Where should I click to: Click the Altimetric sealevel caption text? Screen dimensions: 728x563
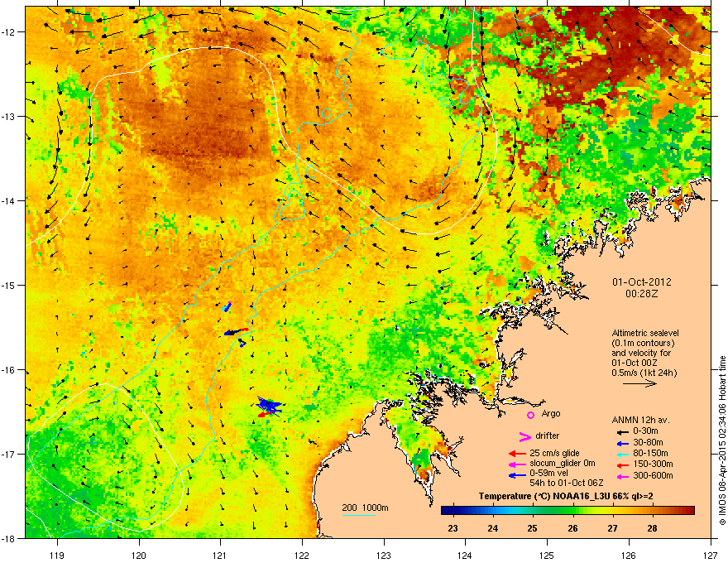[645, 333]
